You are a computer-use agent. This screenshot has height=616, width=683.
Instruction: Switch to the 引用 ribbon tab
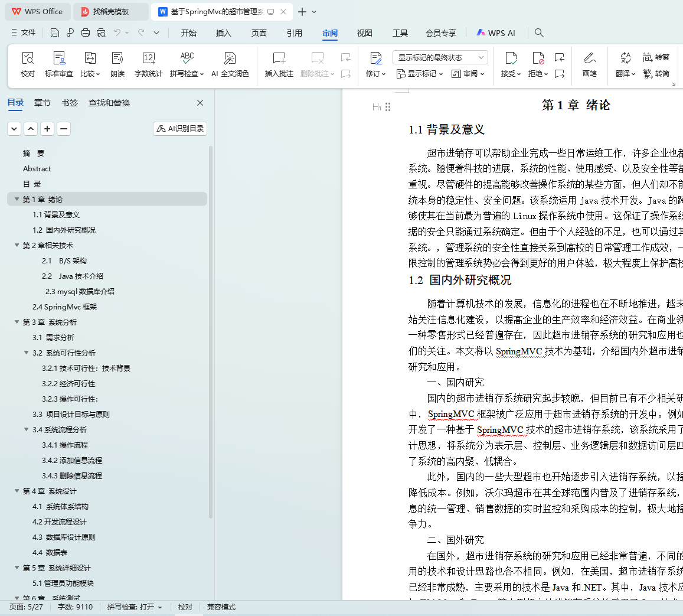tap(295, 33)
